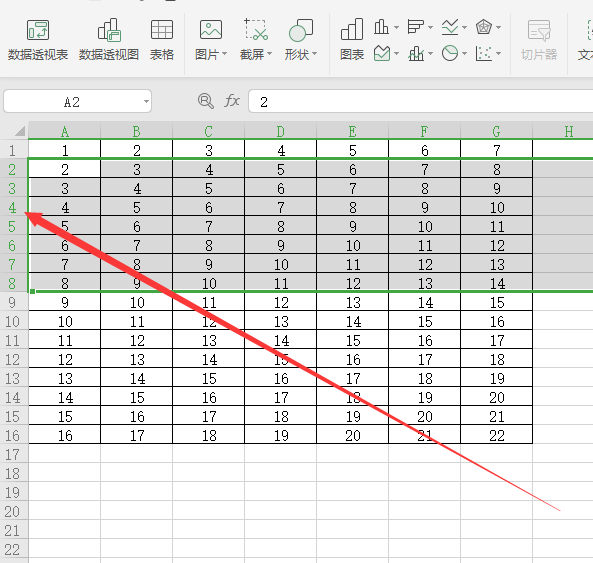Click cell B11 containing 12
The height and width of the screenshot is (563, 593).
(137, 340)
